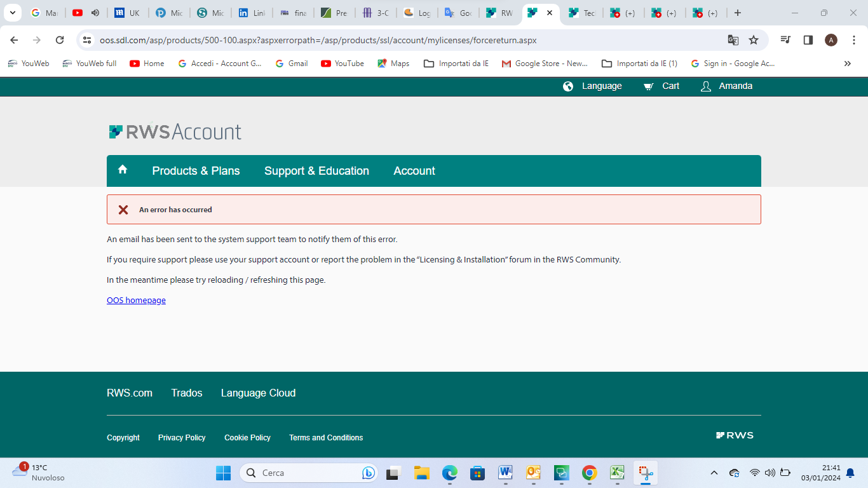868x488 pixels.
Task: Mute the YouTube tab via speaker icon
Action: (x=95, y=13)
